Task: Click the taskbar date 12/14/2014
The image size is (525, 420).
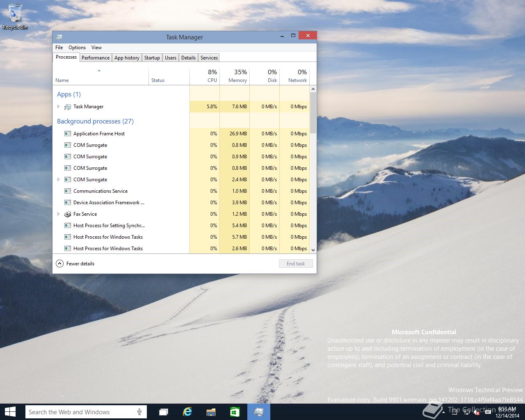Action: (x=507, y=415)
